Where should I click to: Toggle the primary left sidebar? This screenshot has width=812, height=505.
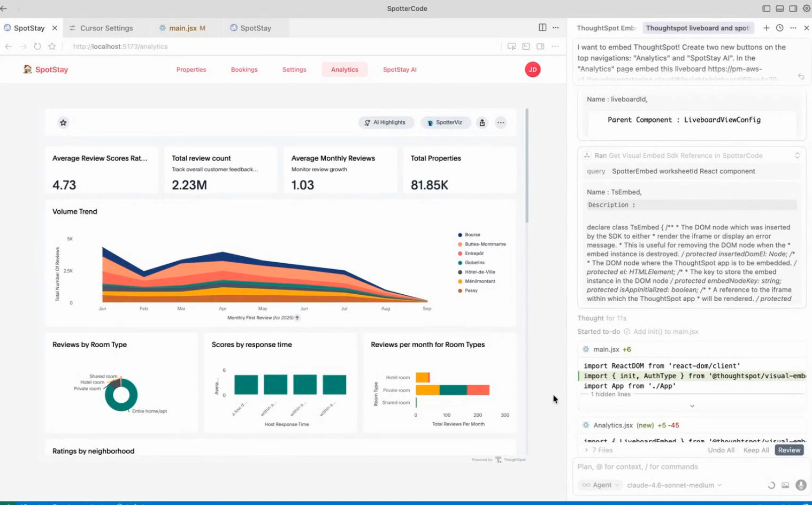click(x=766, y=9)
